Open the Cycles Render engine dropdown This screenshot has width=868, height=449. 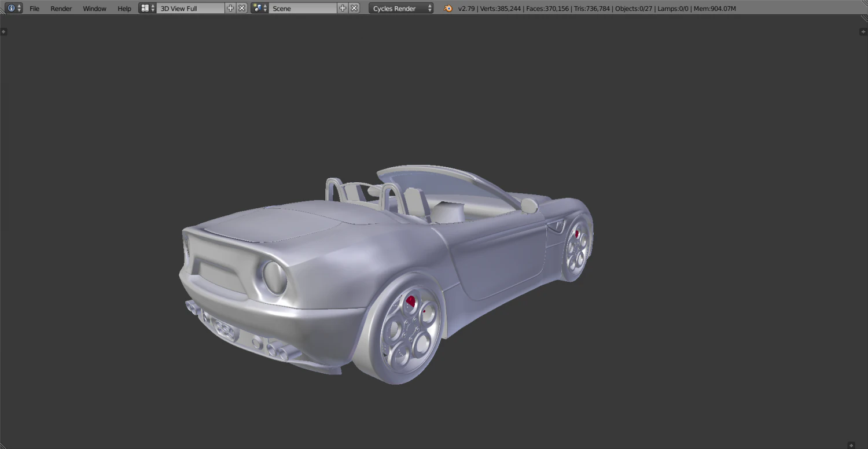pyautogui.click(x=401, y=9)
